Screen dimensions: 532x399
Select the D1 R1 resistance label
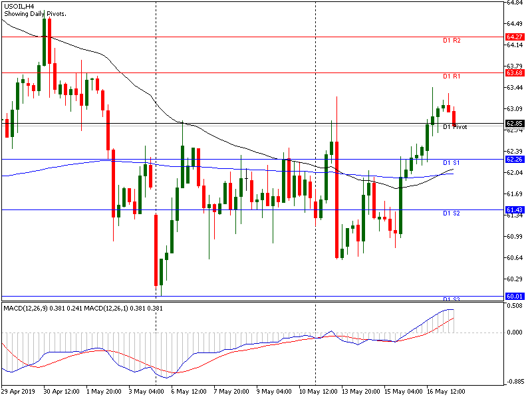pyautogui.click(x=452, y=76)
